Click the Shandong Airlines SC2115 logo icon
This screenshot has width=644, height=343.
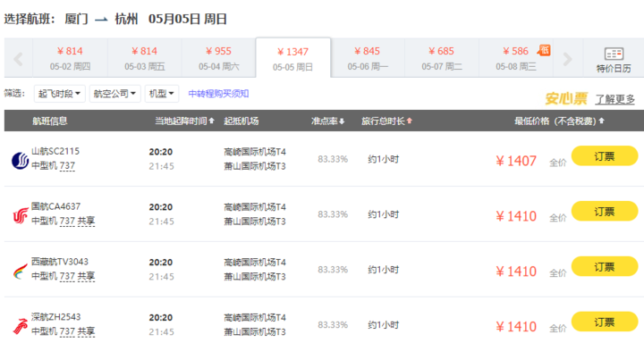20,161
